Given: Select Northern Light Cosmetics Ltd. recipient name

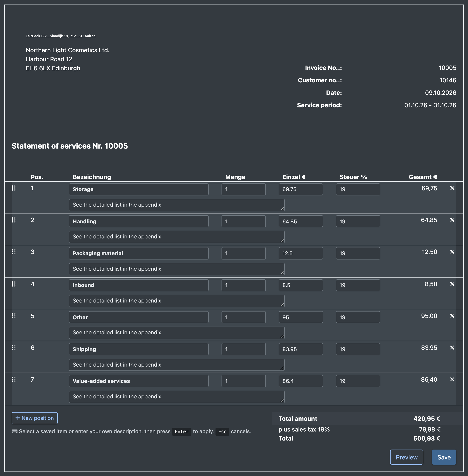Looking at the screenshot, I should [68, 50].
